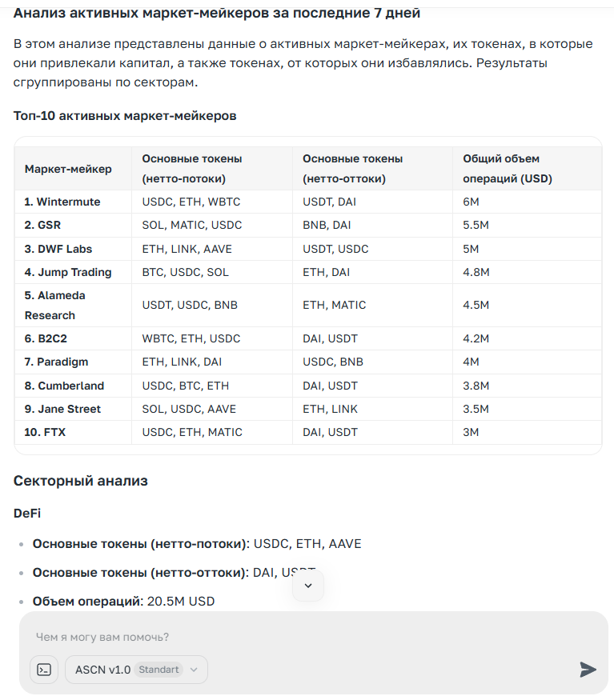Click the "Топ-10 активных маркет-мейкеров" heading

125,116
